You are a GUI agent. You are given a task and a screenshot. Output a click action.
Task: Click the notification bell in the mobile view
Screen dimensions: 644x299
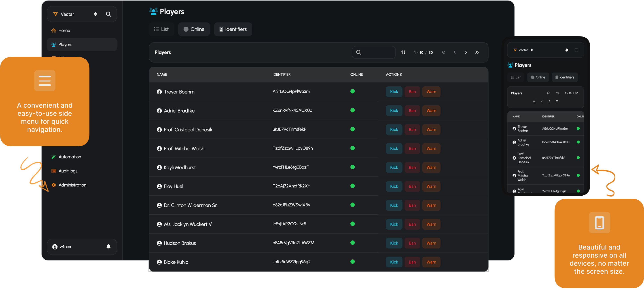pyautogui.click(x=567, y=50)
